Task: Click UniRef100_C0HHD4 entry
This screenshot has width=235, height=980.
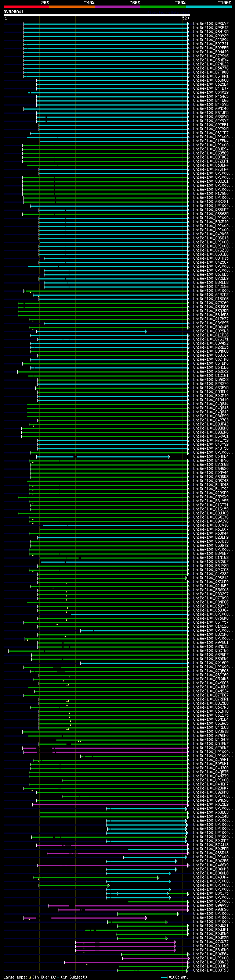Action: pos(211,456)
